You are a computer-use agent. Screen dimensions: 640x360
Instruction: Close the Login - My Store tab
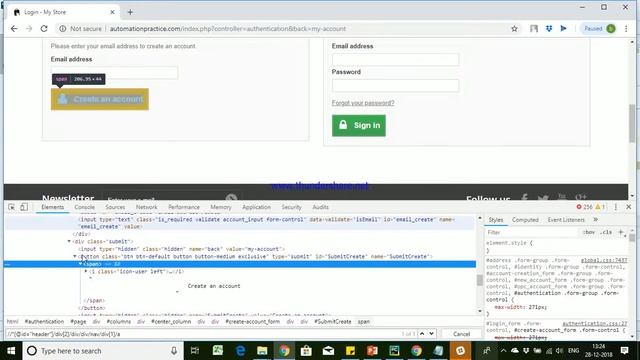[112, 12]
